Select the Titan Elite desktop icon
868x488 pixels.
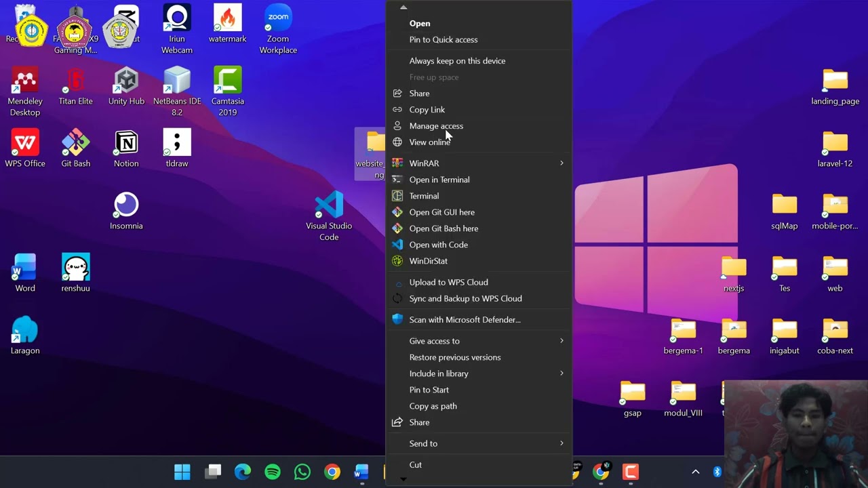[x=75, y=86]
